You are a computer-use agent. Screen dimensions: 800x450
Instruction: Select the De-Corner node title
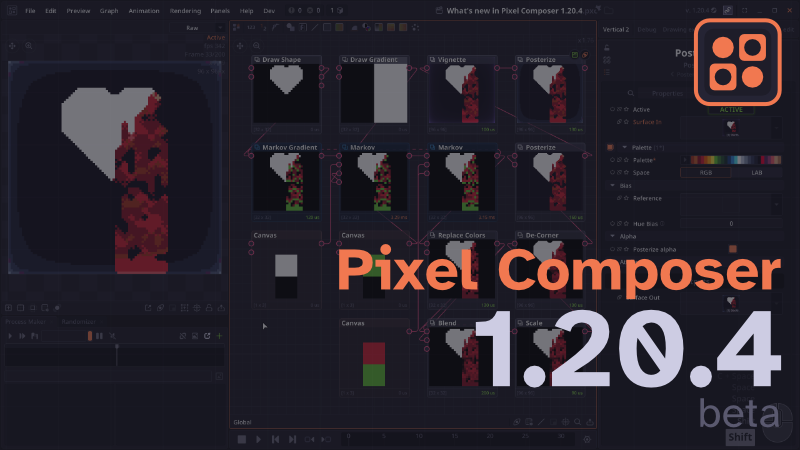(x=542, y=235)
